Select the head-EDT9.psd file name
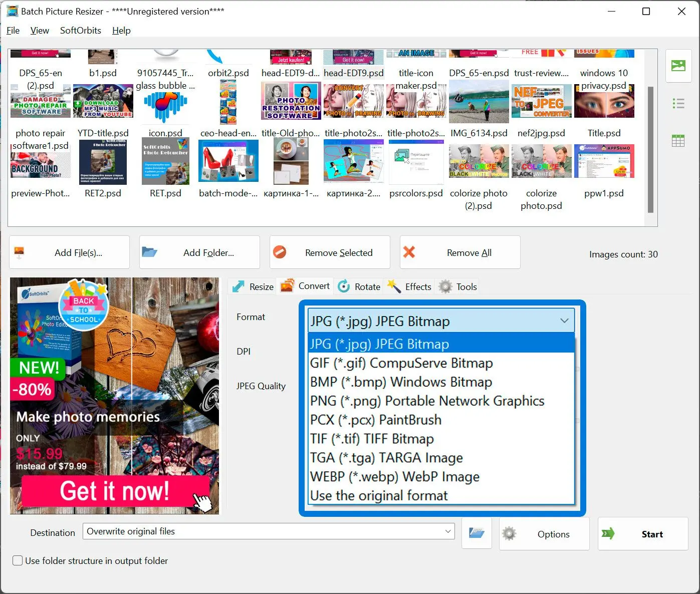 point(353,73)
